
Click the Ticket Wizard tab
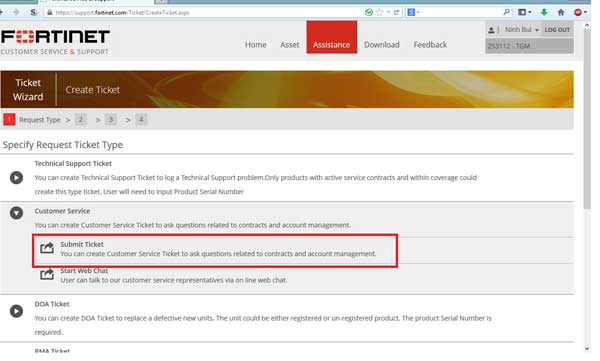click(28, 90)
